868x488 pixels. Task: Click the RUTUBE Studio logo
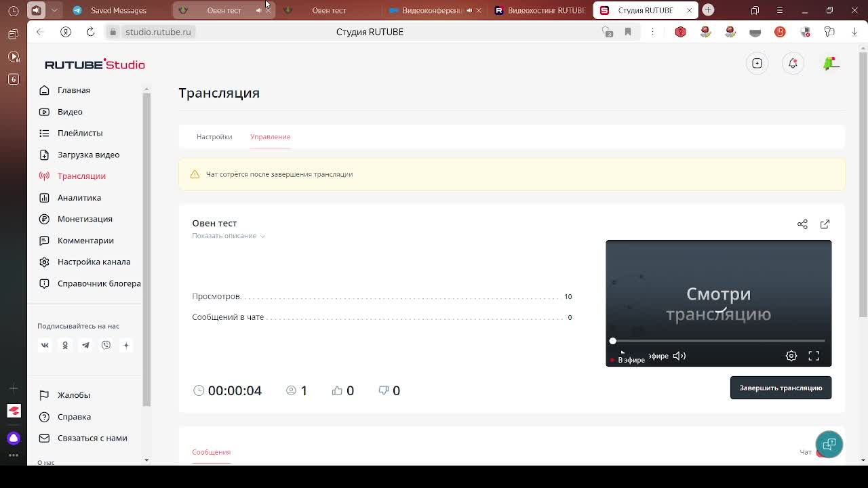point(95,64)
